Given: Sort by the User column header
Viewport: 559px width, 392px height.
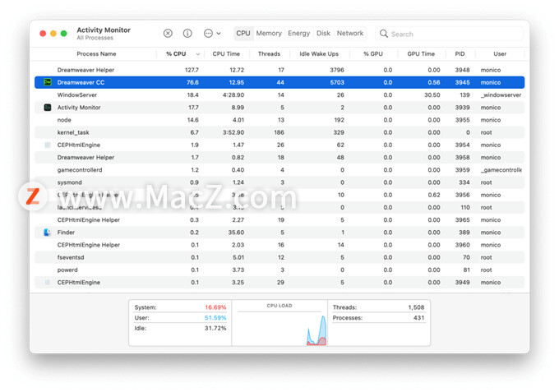Looking at the screenshot, I should click(x=500, y=53).
